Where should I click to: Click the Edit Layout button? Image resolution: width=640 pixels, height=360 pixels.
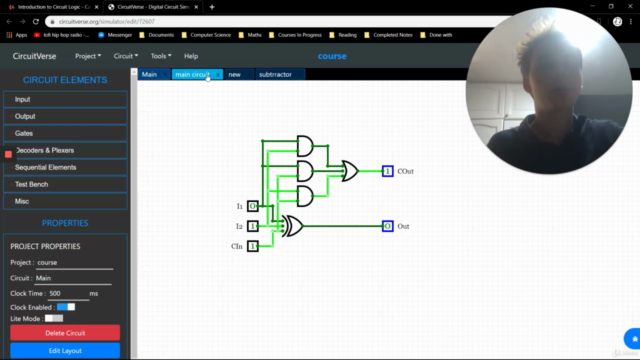point(65,351)
